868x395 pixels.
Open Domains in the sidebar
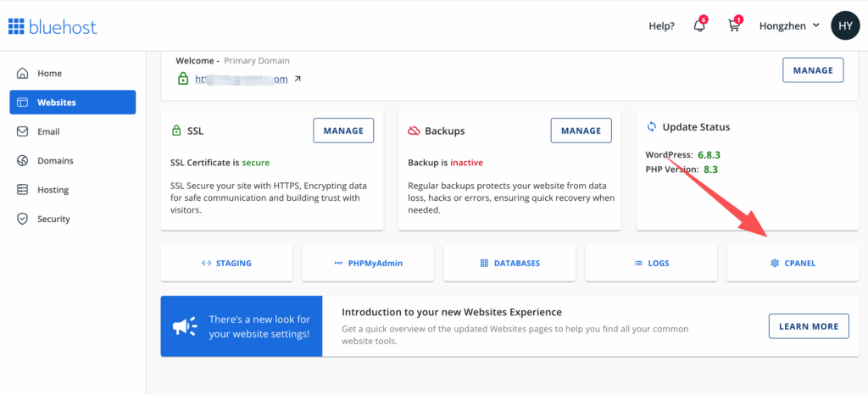[55, 161]
